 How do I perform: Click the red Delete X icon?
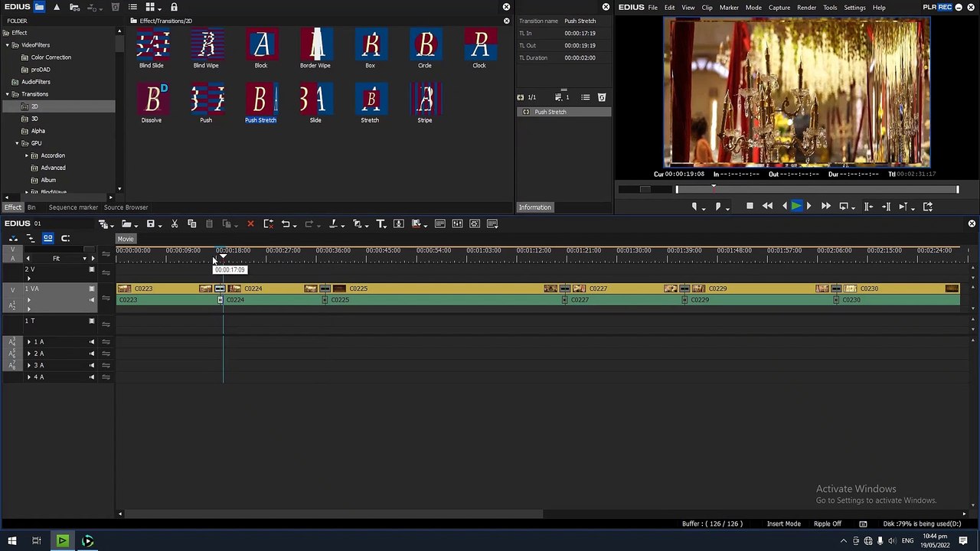click(250, 223)
